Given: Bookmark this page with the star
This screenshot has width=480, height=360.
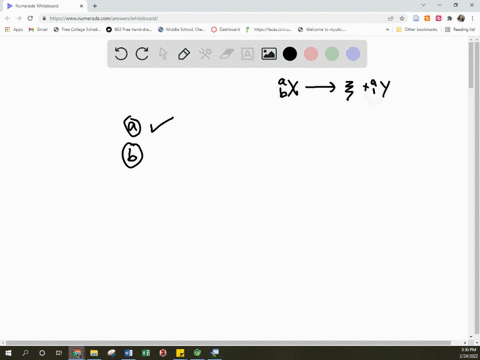Looking at the screenshot, I should coord(402,18).
